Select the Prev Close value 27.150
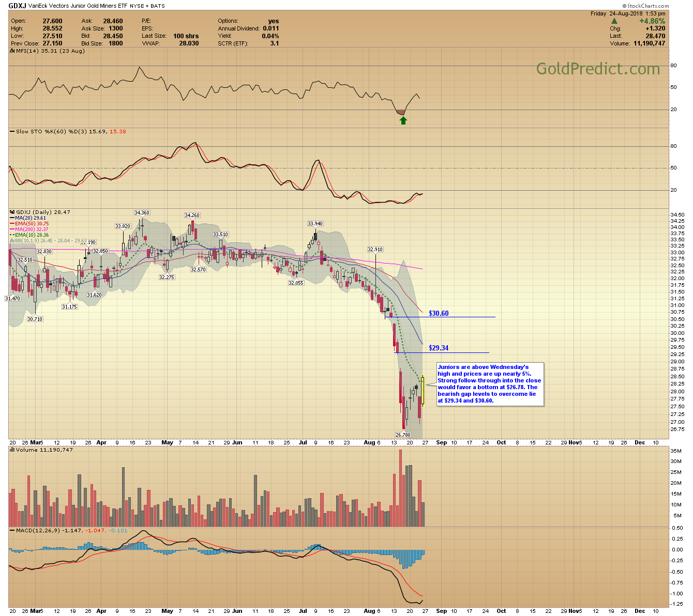 click(52, 43)
